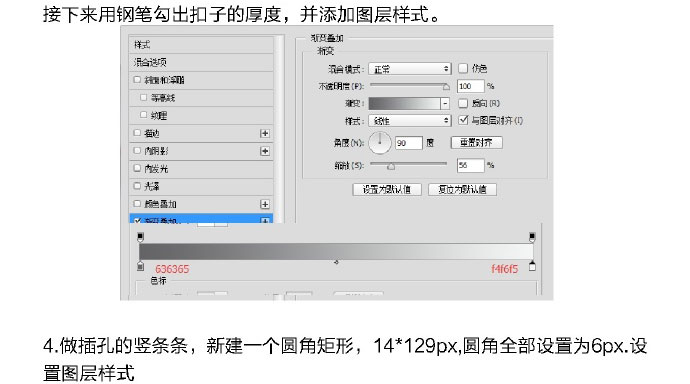Enable the 内阴影 checkbox
This screenshot has width=690, height=384.
point(137,150)
